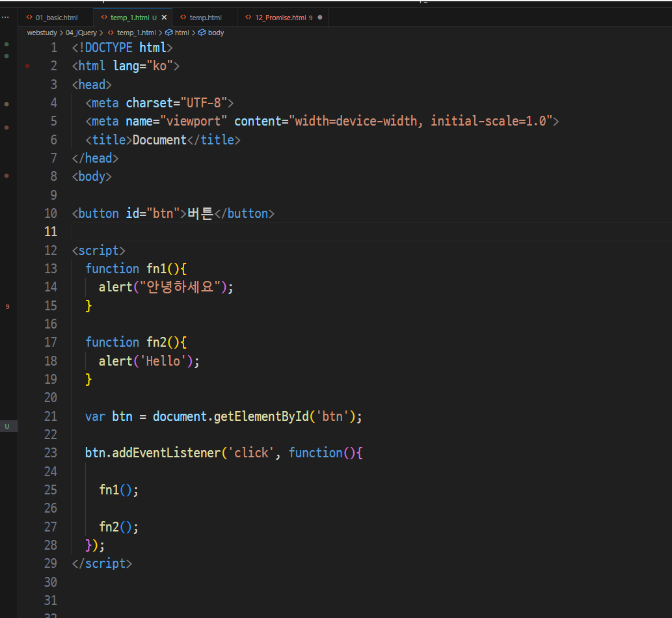
Task: Click getElementById method call
Action: point(261,416)
